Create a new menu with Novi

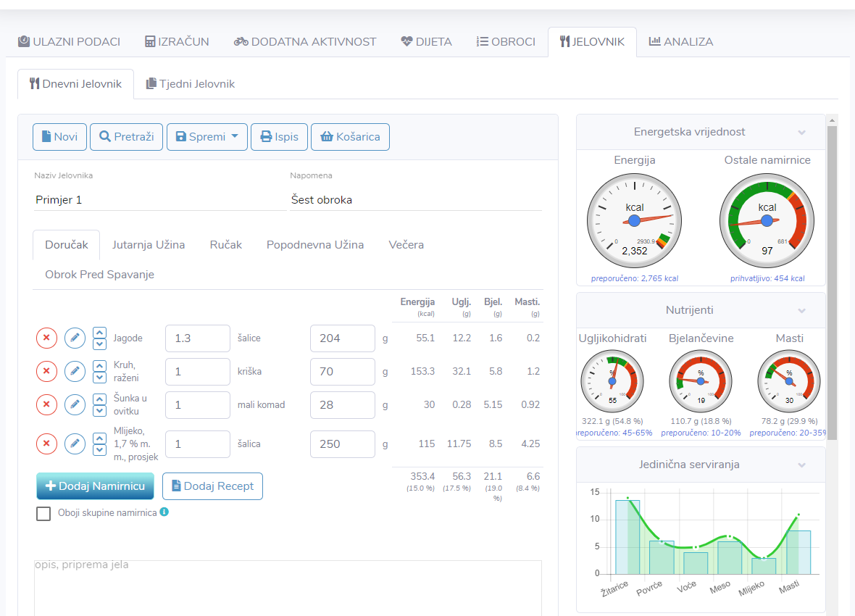pos(59,137)
